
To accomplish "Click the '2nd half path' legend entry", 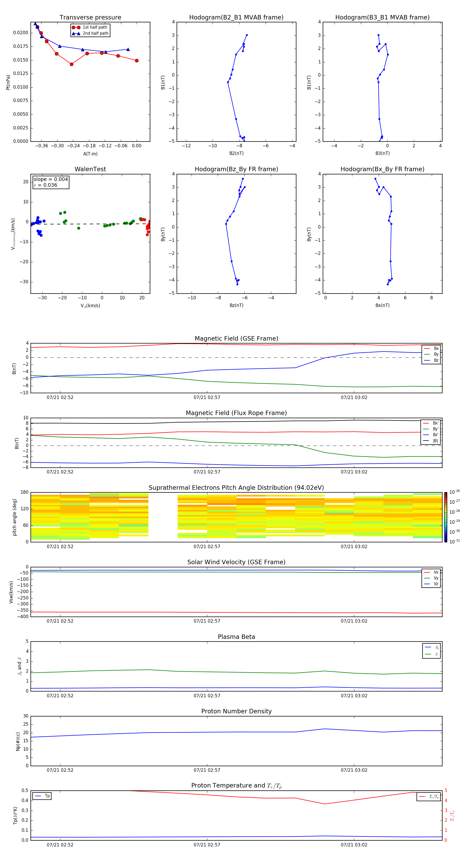I will [x=90, y=33].
